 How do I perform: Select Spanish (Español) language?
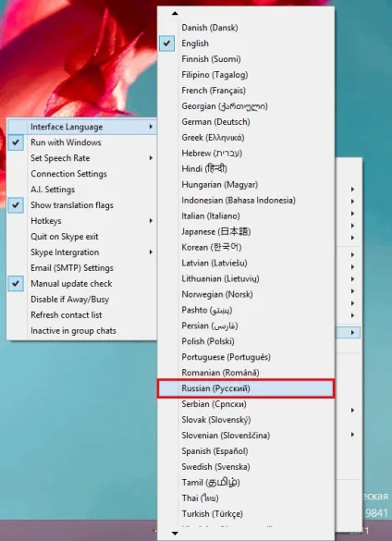click(x=246, y=451)
